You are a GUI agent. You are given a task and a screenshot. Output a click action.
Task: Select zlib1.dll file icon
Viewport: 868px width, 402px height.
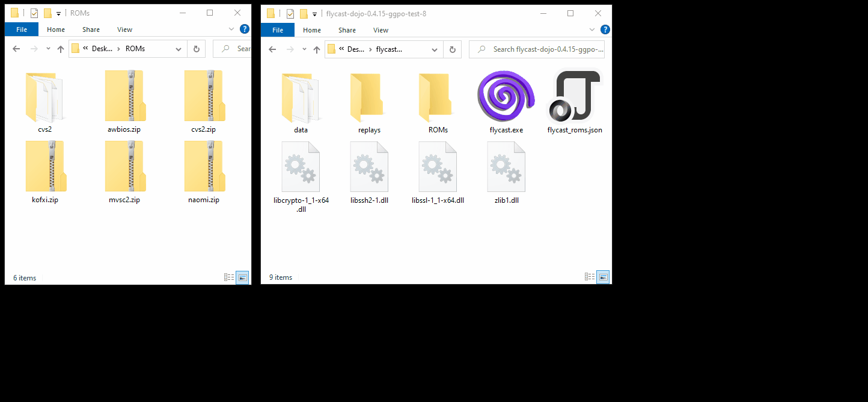[x=506, y=167]
